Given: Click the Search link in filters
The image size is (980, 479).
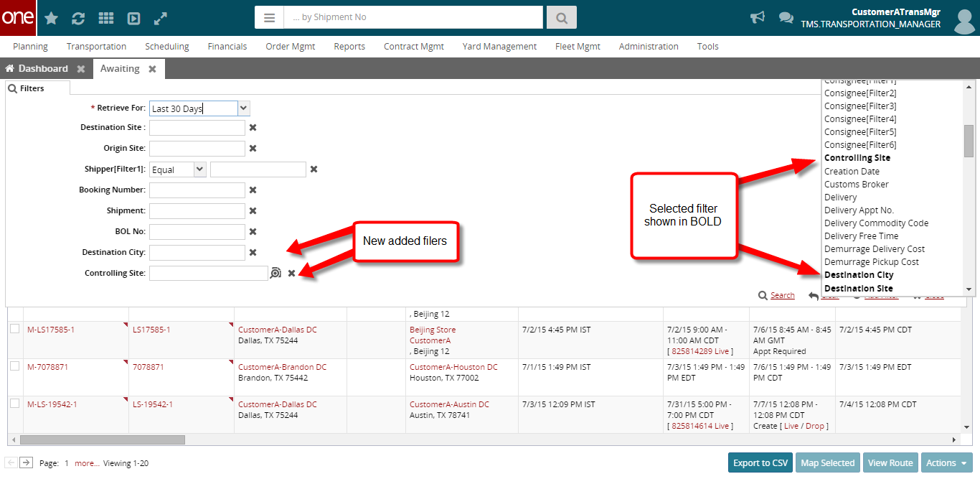Looking at the screenshot, I should click(x=782, y=295).
